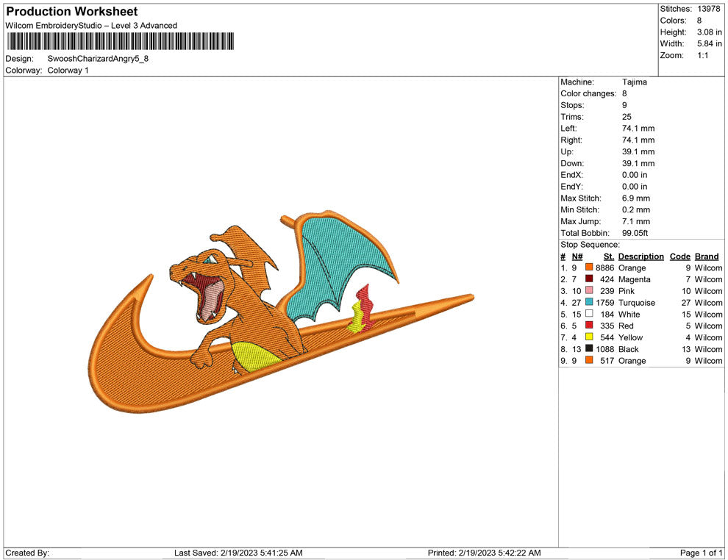Pick the Black color swatch

point(589,349)
